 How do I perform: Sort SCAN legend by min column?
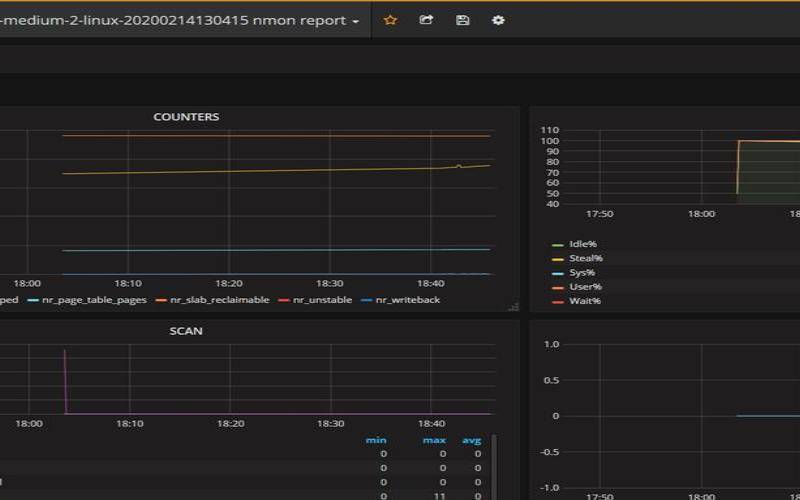(x=376, y=440)
